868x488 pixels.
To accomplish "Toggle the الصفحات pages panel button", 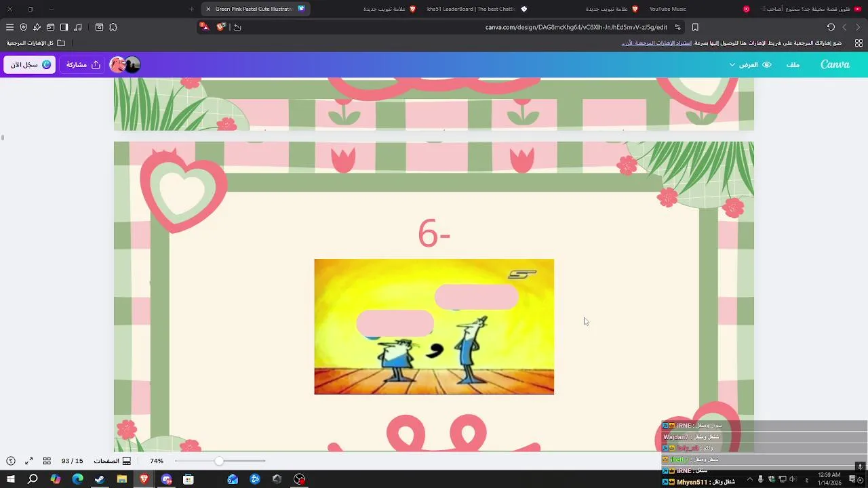I will coord(112,461).
